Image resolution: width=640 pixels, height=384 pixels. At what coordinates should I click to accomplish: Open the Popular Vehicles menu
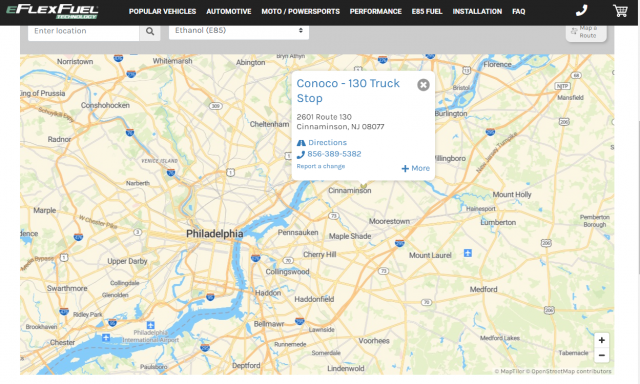(162, 11)
